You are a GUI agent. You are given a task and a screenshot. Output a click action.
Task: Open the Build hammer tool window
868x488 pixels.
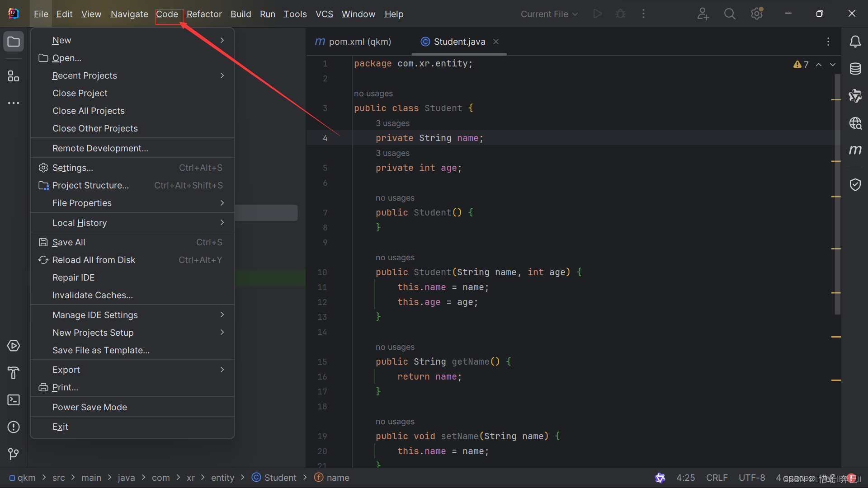click(14, 373)
